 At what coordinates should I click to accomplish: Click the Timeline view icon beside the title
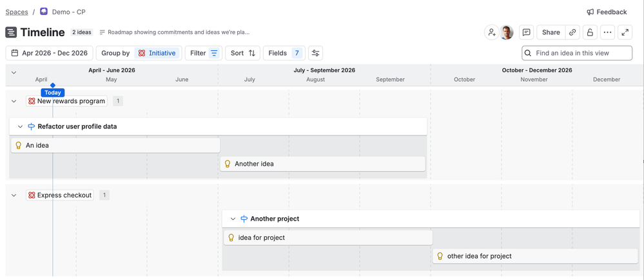coord(11,32)
